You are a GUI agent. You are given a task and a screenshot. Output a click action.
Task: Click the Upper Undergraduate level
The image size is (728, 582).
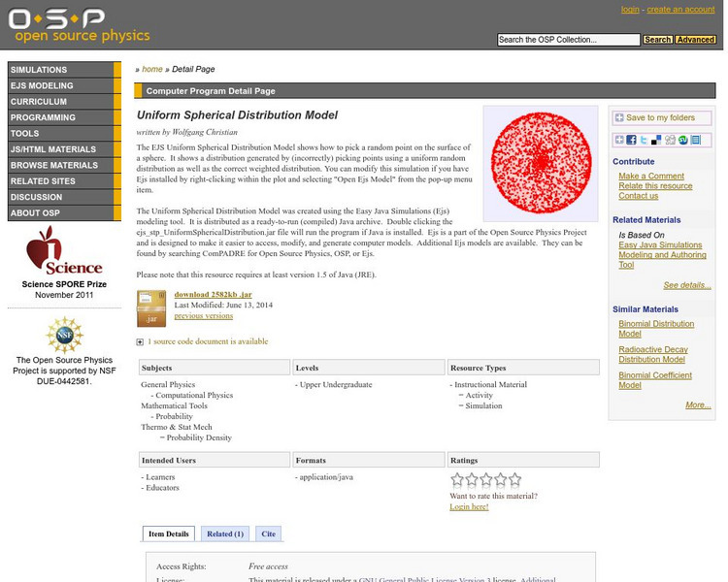click(336, 384)
